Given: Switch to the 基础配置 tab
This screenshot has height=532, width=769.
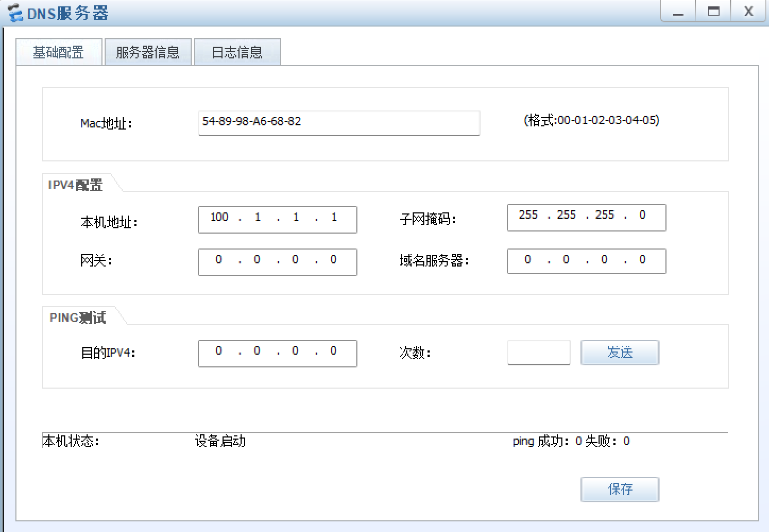Looking at the screenshot, I should click(x=59, y=52).
